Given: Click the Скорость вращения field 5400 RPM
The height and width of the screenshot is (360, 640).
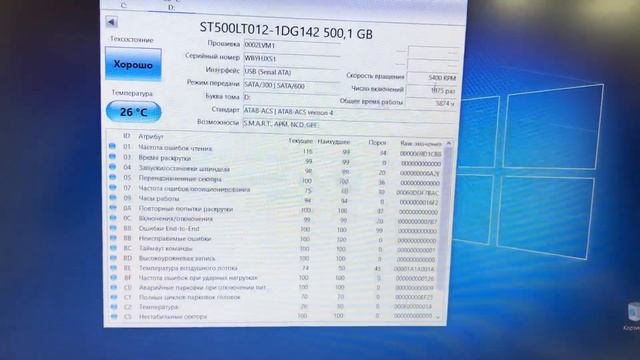Looking at the screenshot, I should 432,77.
